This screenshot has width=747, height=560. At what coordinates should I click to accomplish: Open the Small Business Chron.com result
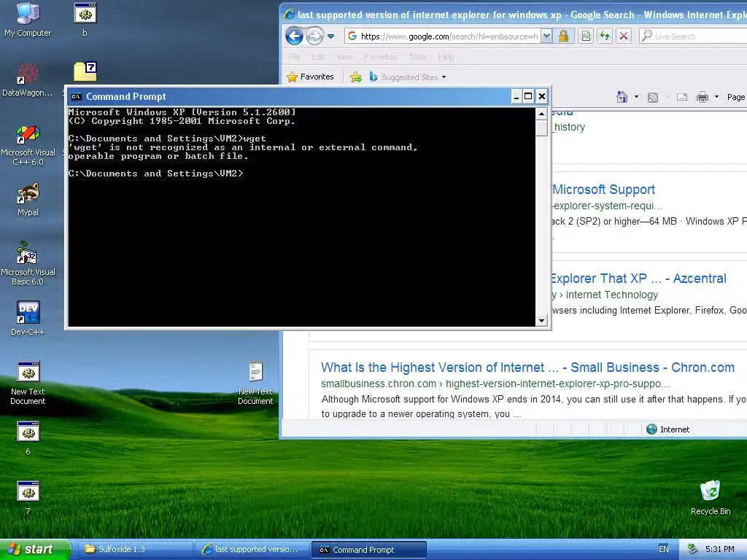coord(528,367)
